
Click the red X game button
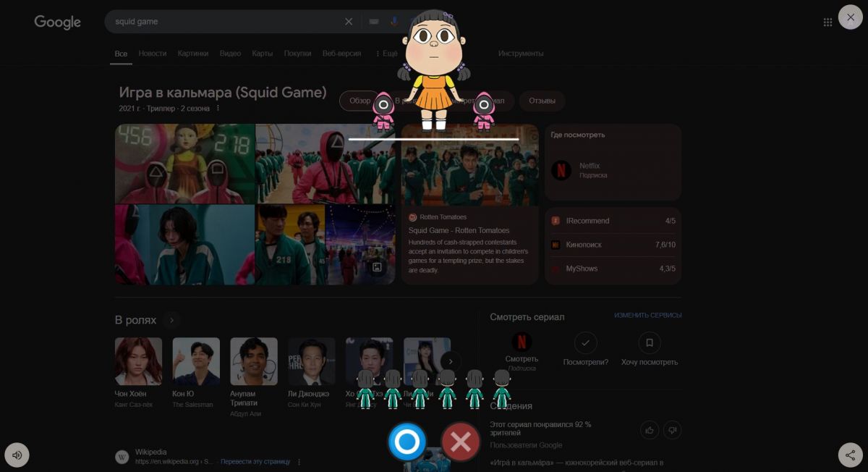point(461,442)
